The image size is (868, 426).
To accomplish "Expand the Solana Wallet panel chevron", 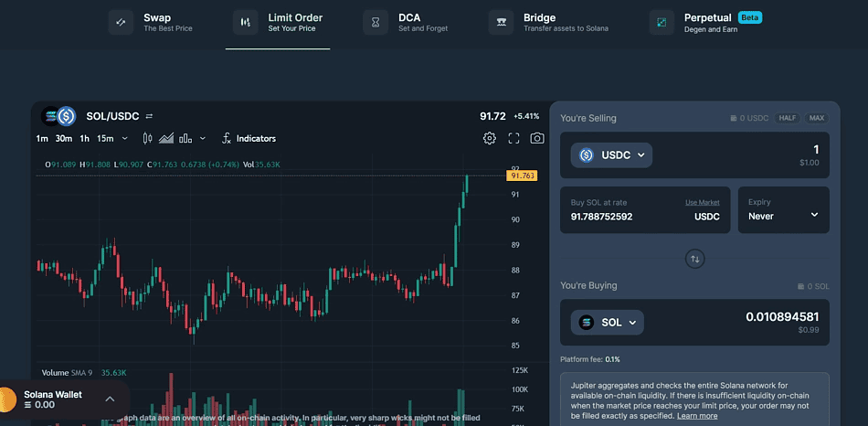I will click(110, 399).
